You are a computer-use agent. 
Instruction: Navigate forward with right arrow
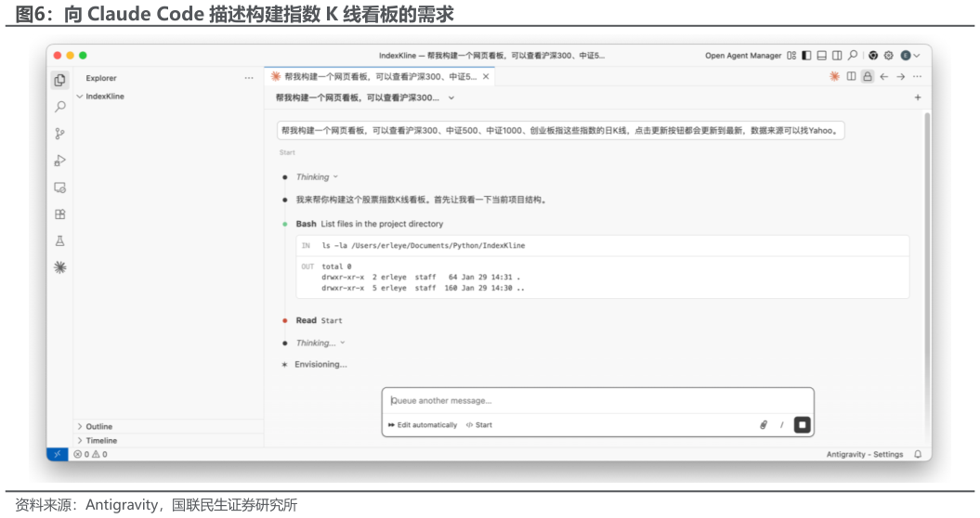pyautogui.click(x=901, y=76)
